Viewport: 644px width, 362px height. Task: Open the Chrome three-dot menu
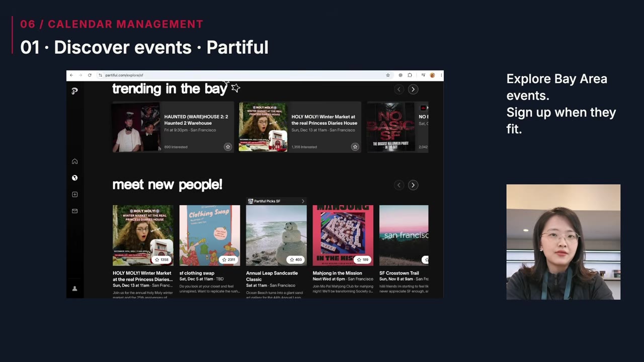(441, 75)
